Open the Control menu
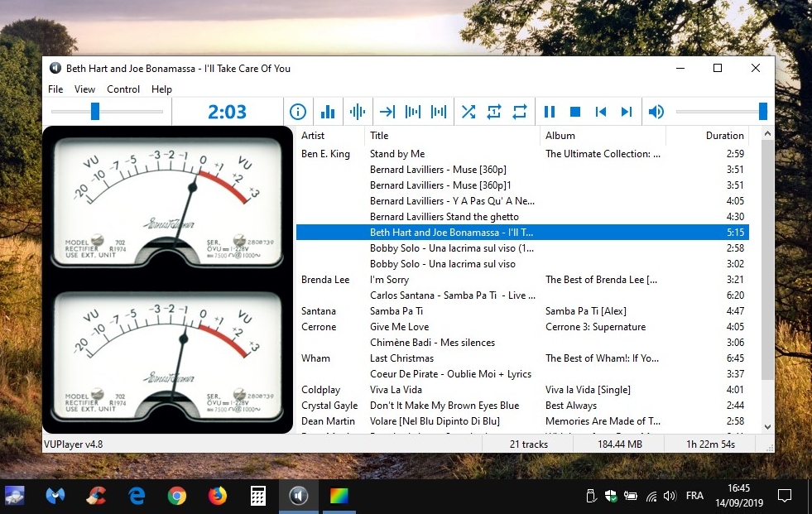 coord(123,89)
